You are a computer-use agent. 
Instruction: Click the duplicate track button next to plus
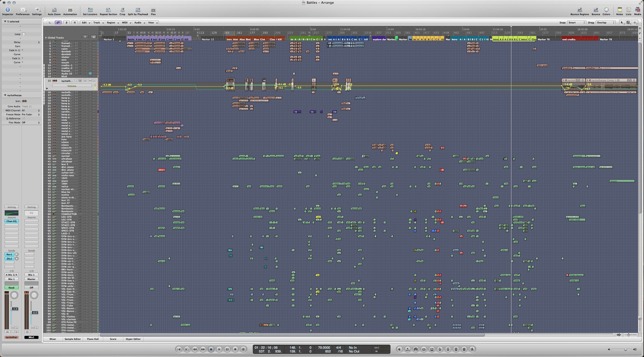pyautogui.click(x=93, y=37)
